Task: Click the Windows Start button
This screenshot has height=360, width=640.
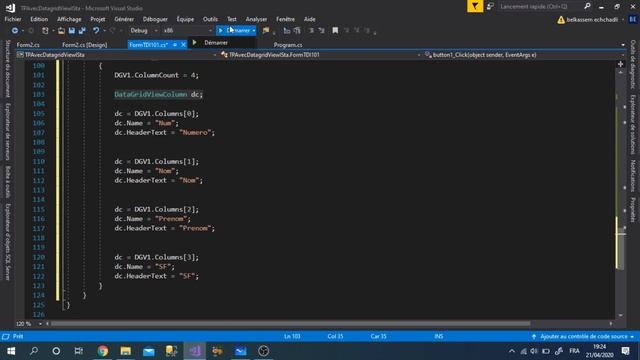Action: (11, 351)
